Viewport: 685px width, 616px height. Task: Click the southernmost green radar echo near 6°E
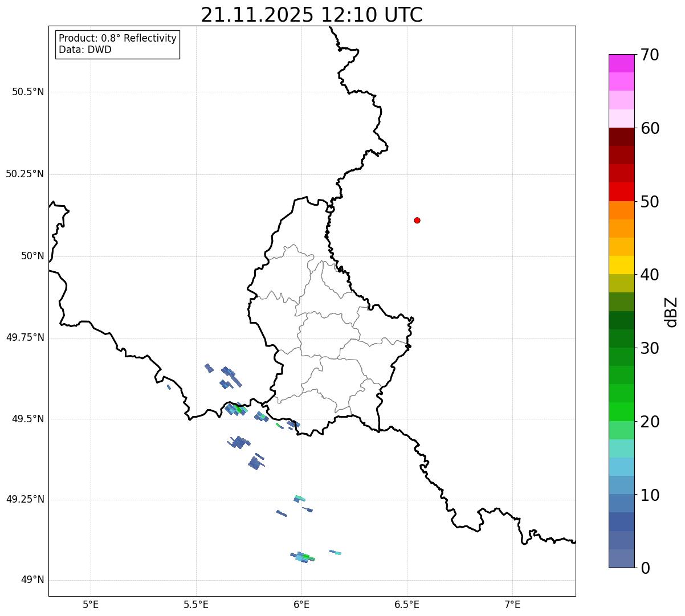tap(307, 557)
